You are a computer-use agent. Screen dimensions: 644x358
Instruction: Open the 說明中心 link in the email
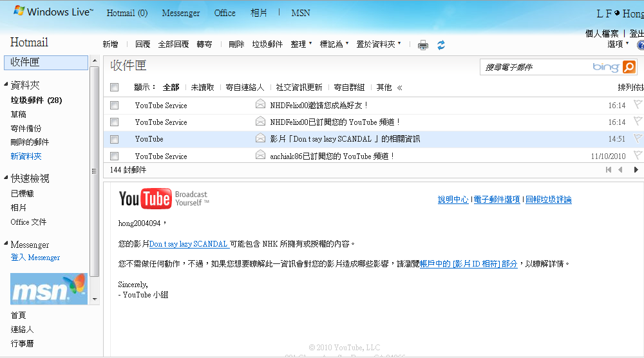pyautogui.click(x=453, y=200)
